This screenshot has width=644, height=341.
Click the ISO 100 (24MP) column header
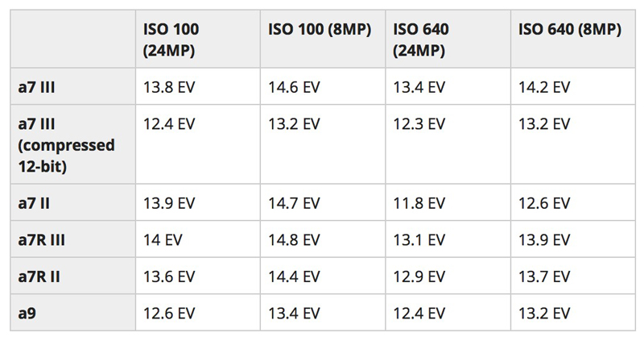(x=197, y=39)
